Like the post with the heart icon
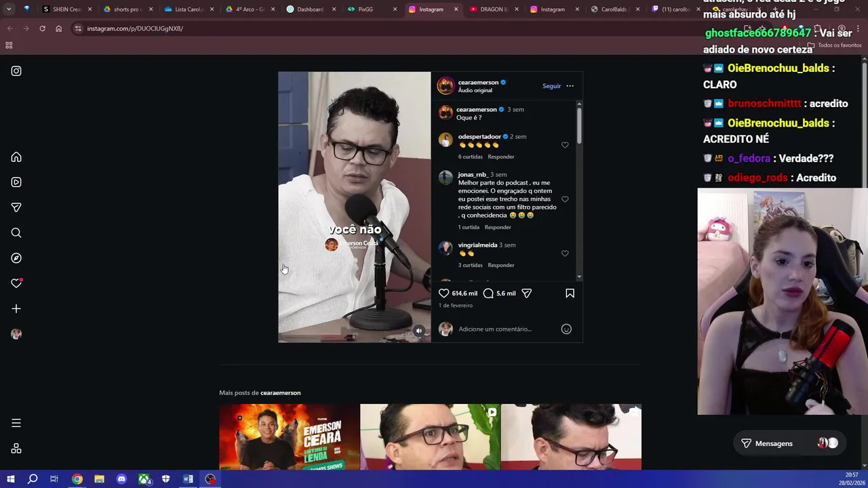868x488 pixels. [443, 293]
